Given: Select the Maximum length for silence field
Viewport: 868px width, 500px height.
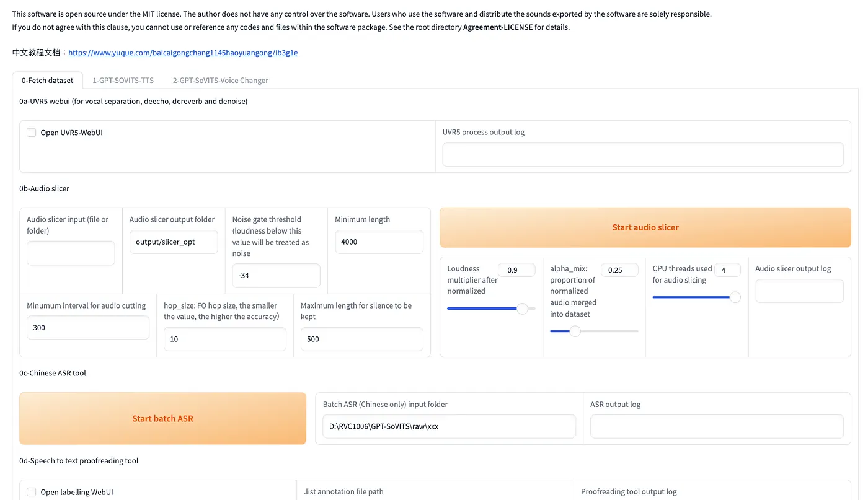Looking at the screenshot, I should [362, 339].
